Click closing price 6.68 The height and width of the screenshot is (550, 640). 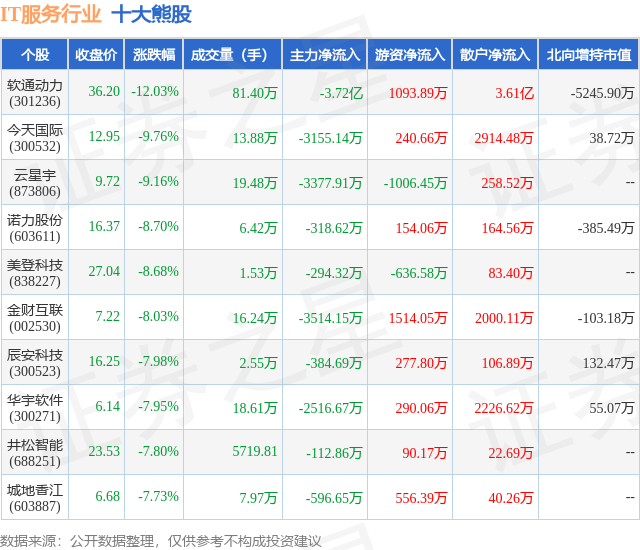click(107, 496)
